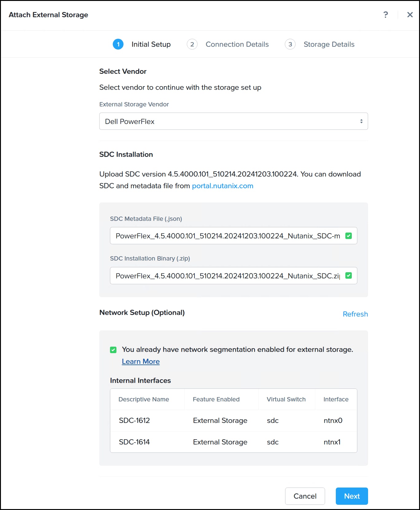Click green check on metadata json file

(348, 236)
